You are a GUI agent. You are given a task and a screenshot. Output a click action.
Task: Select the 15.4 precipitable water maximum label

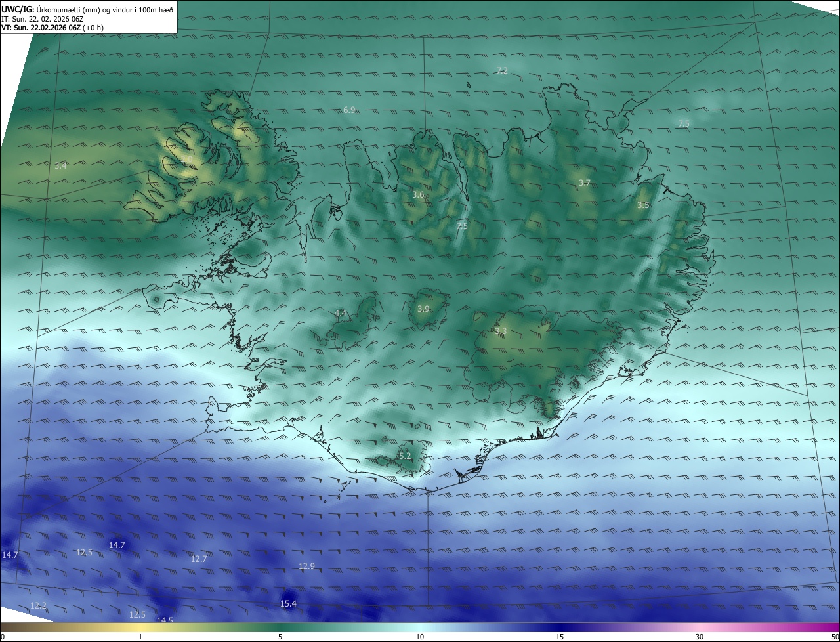(x=288, y=603)
